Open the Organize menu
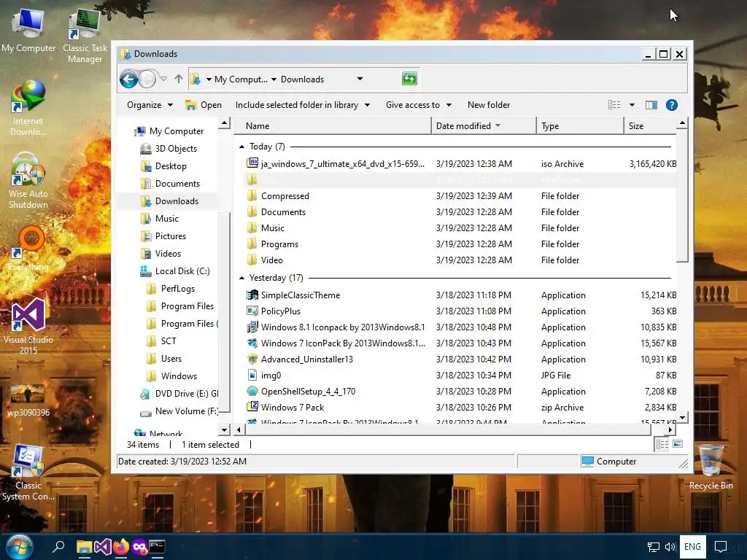 [x=150, y=105]
